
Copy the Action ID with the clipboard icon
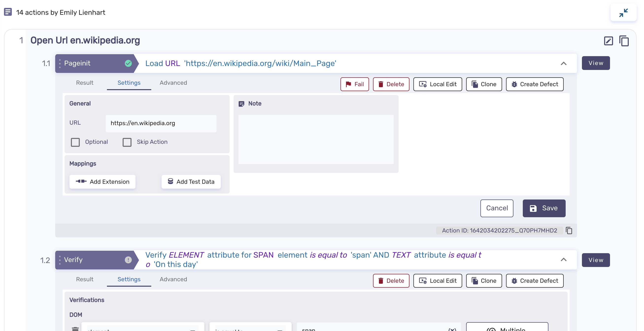pyautogui.click(x=569, y=230)
